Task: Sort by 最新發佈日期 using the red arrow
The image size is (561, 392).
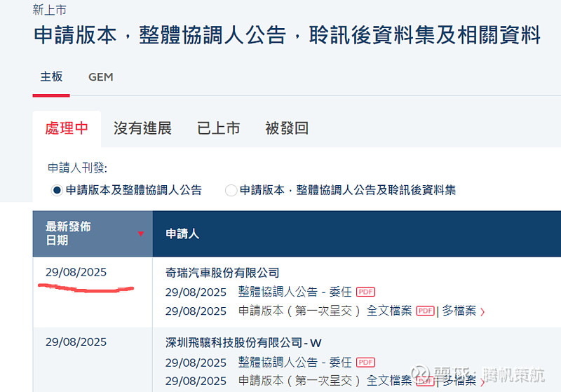Action: (x=141, y=234)
